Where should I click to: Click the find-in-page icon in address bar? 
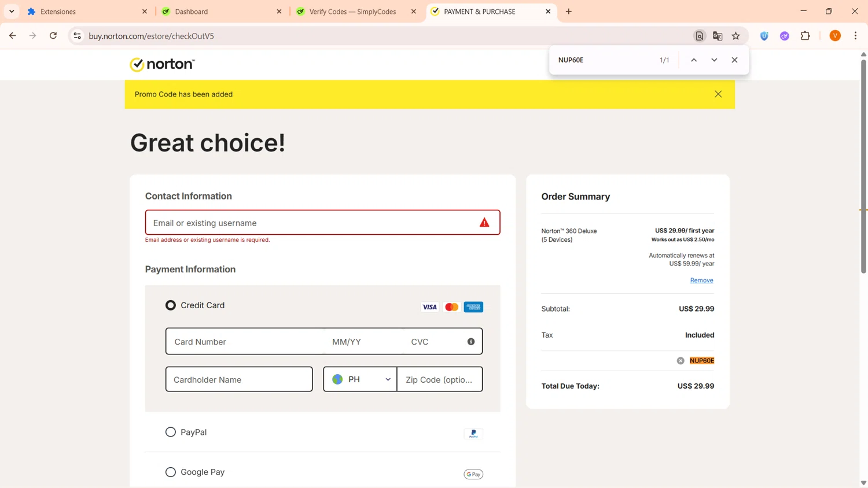click(x=700, y=36)
